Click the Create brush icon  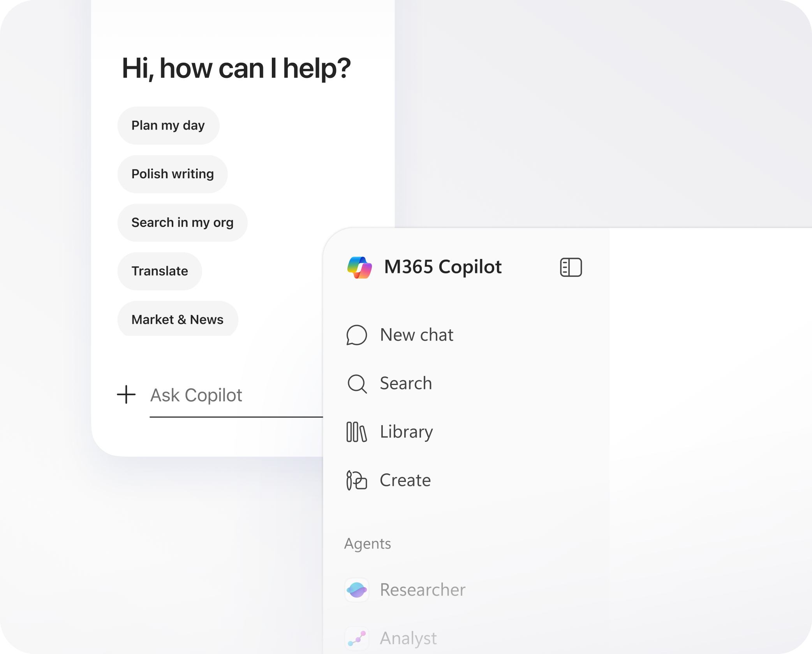point(356,480)
